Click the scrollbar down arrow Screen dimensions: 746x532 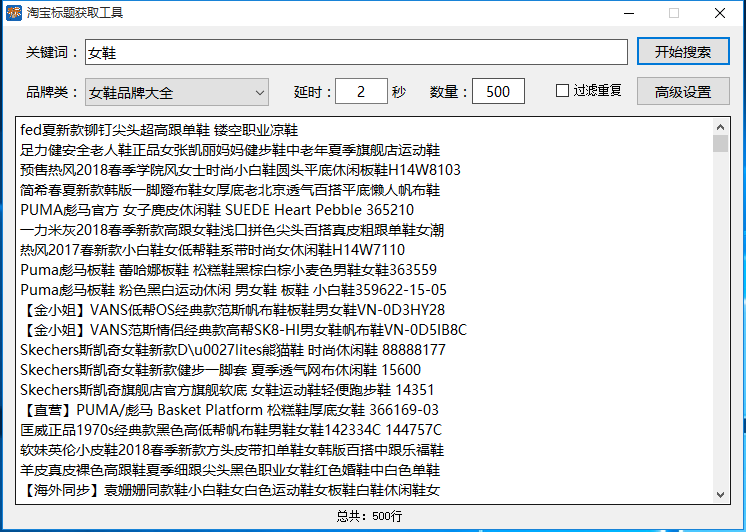(x=720, y=495)
